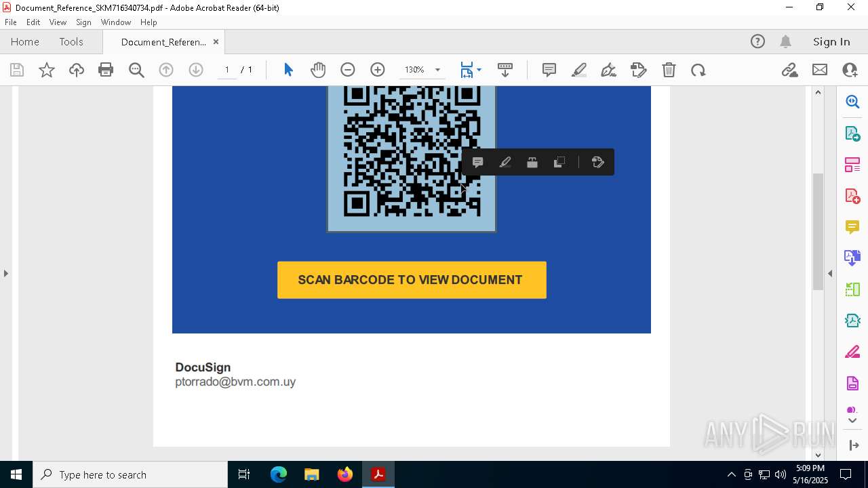Open Organize Pages pink sidebar icon

click(x=852, y=165)
